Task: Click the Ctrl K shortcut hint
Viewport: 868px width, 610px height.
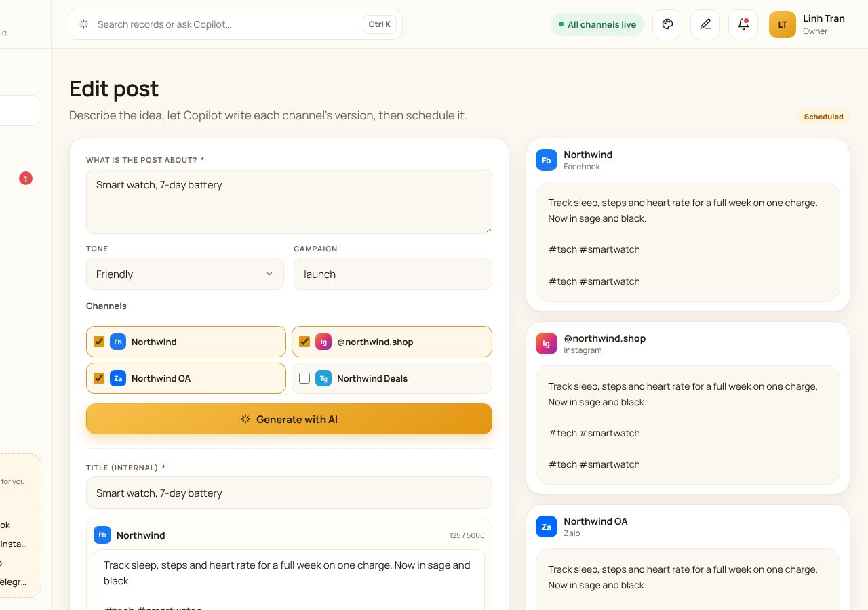Action: [380, 24]
